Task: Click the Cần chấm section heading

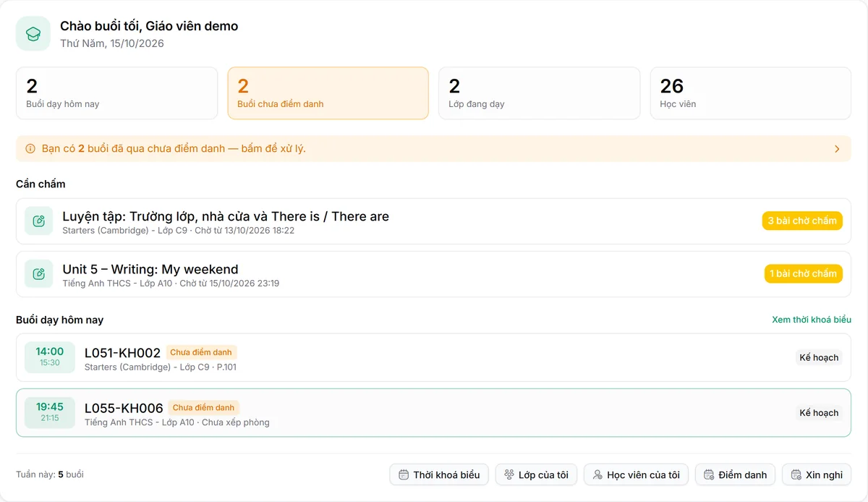Action: (x=41, y=184)
